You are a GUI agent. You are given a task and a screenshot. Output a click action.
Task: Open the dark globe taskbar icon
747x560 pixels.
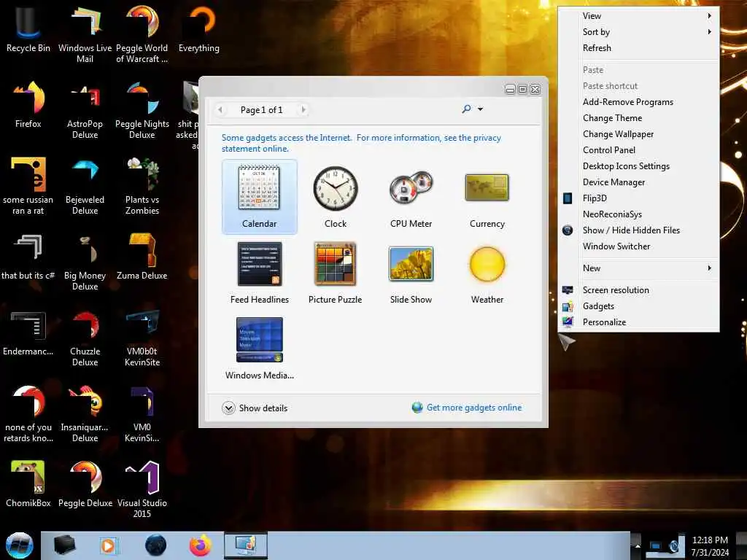tap(156, 545)
